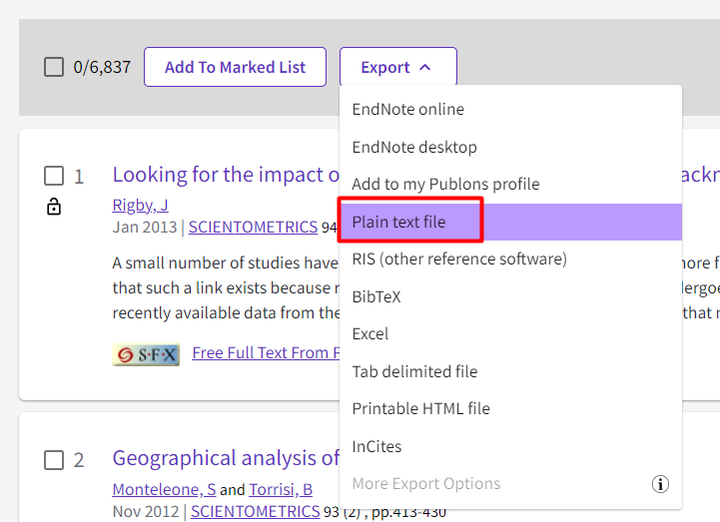The image size is (720, 522).
Task: Choose Add to my Publons profile
Action: 445,184
